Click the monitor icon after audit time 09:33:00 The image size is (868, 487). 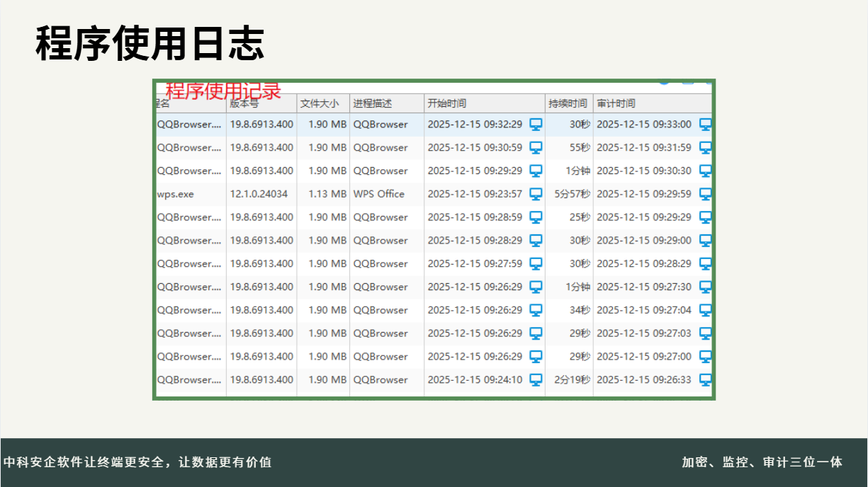[705, 125]
